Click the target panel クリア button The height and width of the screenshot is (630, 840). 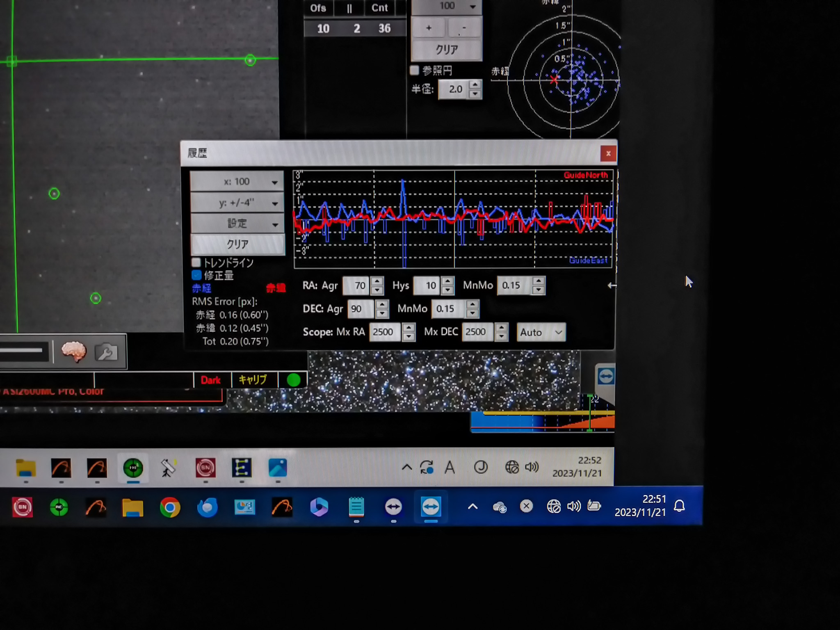coord(447,50)
